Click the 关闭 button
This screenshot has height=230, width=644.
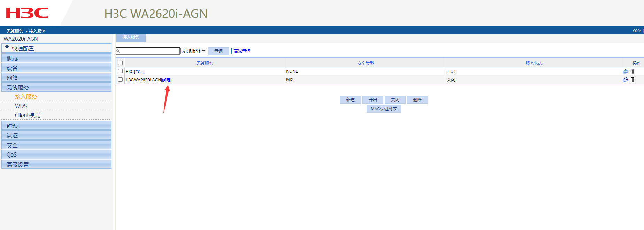pyautogui.click(x=395, y=100)
